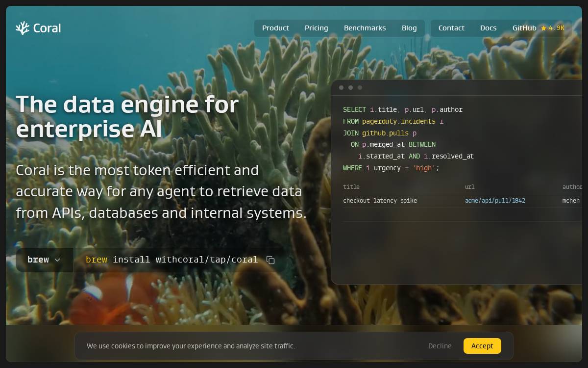Screen dimensions: 588x368
Task: Click the GitHub star icon
Action: [x=543, y=28]
